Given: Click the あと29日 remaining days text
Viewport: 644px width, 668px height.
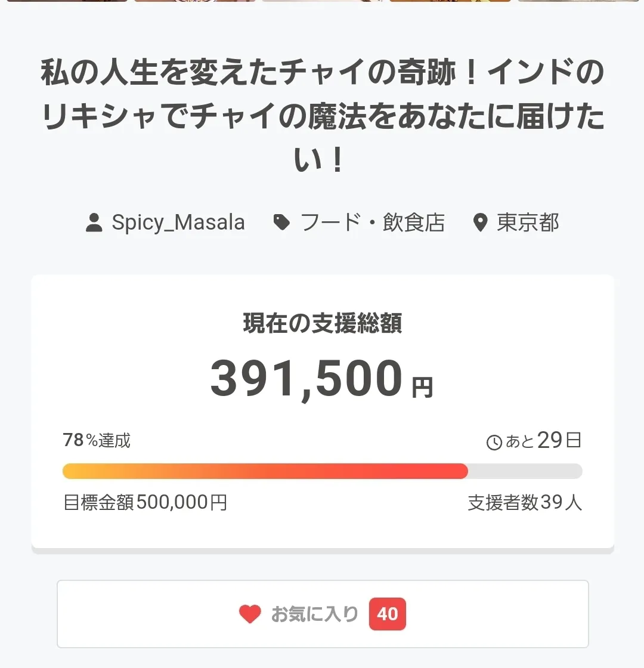Looking at the screenshot, I should (x=543, y=441).
